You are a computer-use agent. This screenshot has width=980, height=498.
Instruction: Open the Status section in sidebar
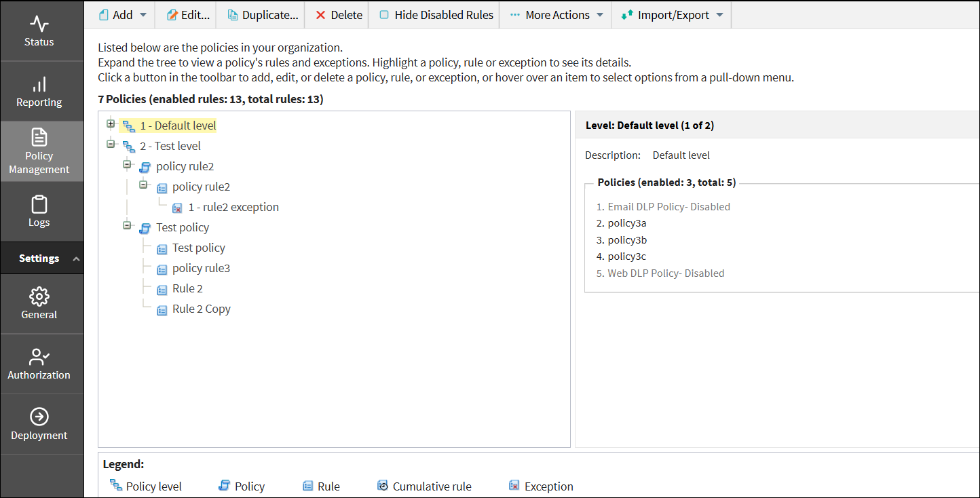(x=39, y=31)
